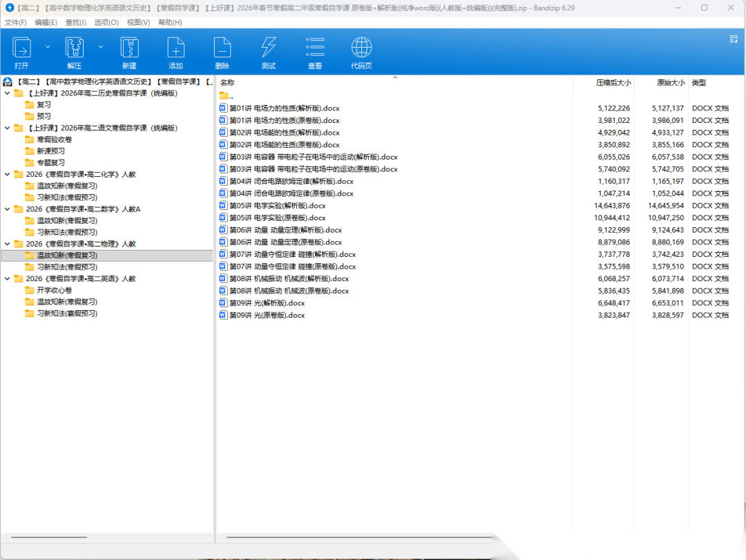746x560 pixels.
Task: Click the New archive (新建) icon
Action: tap(129, 48)
